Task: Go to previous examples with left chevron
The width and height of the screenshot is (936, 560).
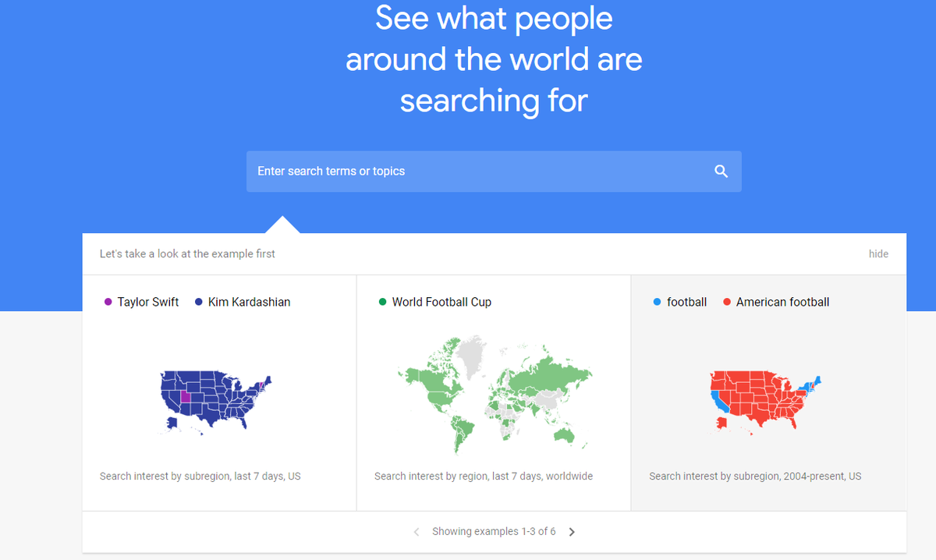Action: pyautogui.click(x=417, y=532)
